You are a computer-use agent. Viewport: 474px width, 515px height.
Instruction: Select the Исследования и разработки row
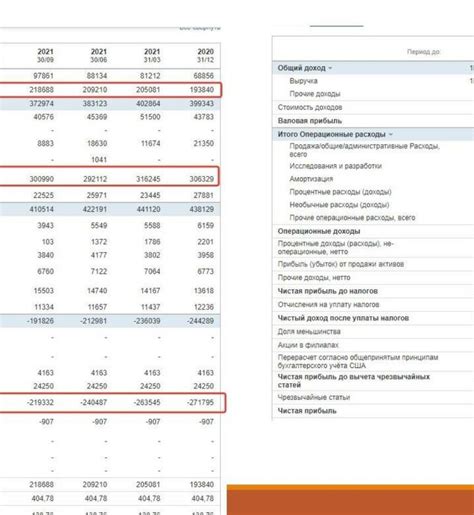(373, 166)
